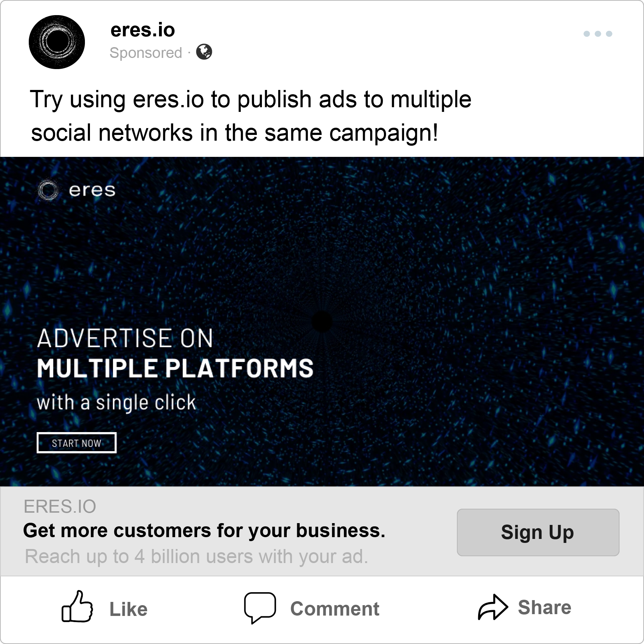Click START NOW button in ad image
The height and width of the screenshot is (644, 644).
pos(77,443)
